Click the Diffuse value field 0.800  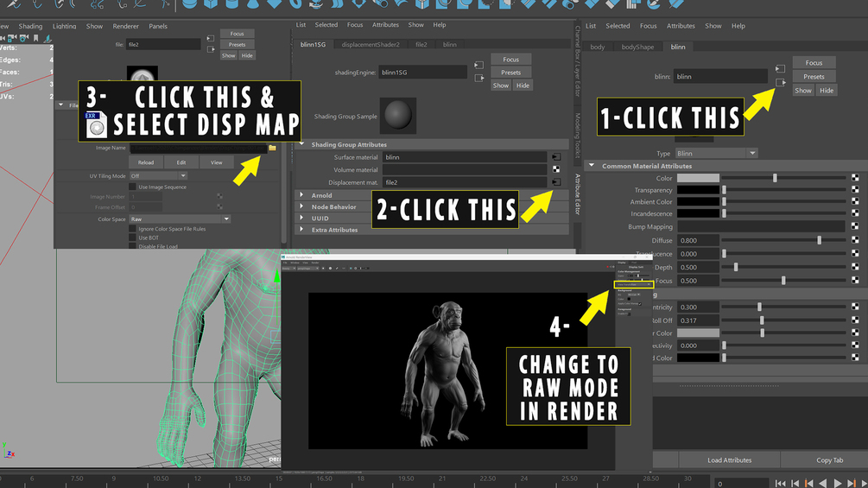(x=698, y=240)
